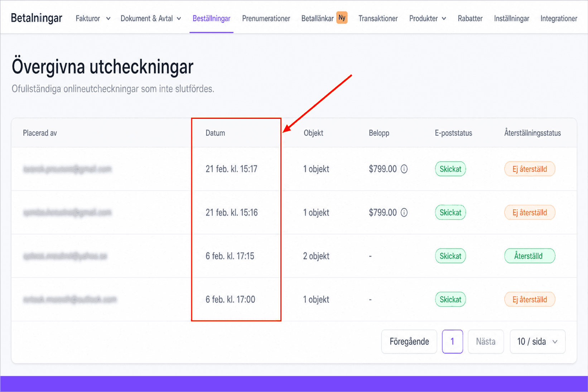Click the Skickat badge for 21 feb. 15:16
Viewport: 588px width, 392px height.
point(450,213)
